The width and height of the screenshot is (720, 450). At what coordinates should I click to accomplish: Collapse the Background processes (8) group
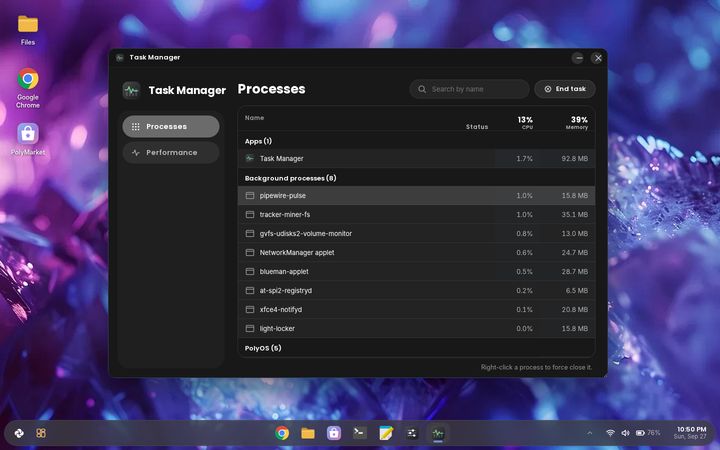click(x=290, y=178)
